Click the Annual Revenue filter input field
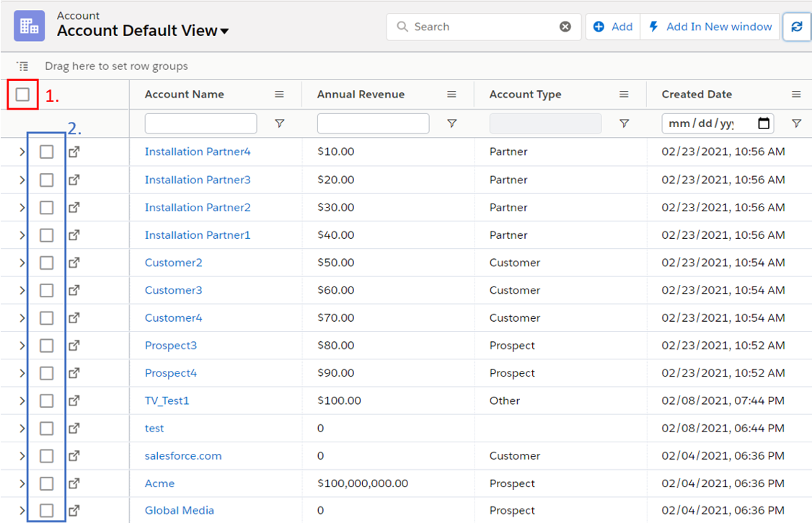The height and width of the screenshot is (526, 812). click(x=373, y=123)
